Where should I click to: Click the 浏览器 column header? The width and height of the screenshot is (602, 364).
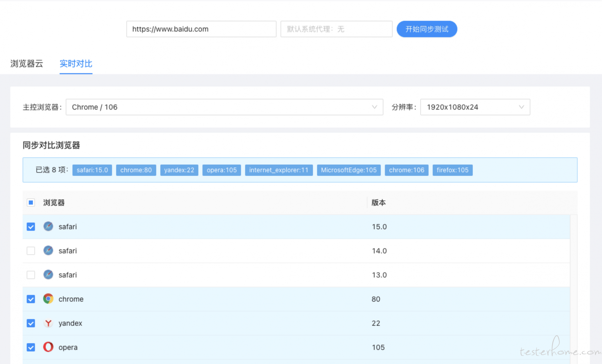pos(54,203)
